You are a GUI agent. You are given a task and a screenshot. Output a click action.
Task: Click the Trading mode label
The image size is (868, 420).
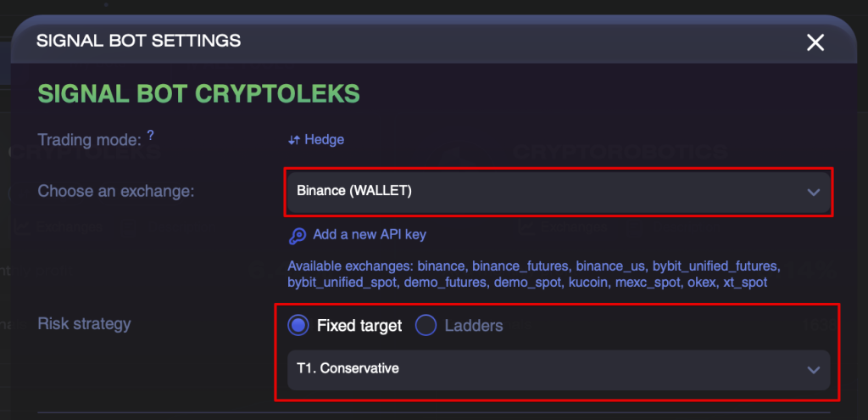click(x=89, y=140)
